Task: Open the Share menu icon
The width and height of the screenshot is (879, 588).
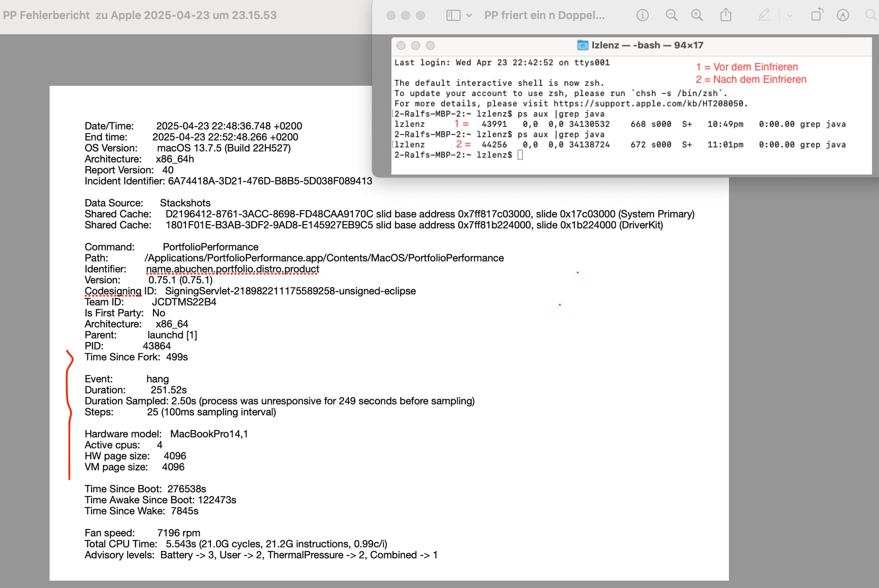Action: (726, 15)
